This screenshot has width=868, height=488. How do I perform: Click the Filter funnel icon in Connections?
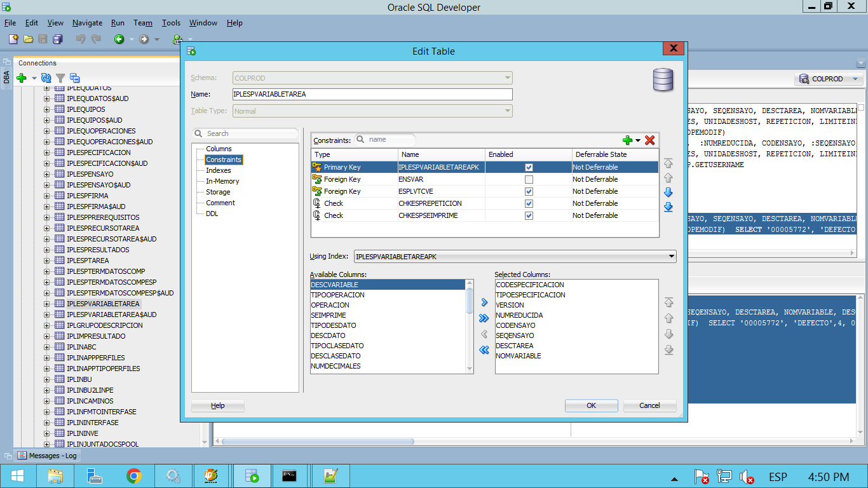click(60, 78)
